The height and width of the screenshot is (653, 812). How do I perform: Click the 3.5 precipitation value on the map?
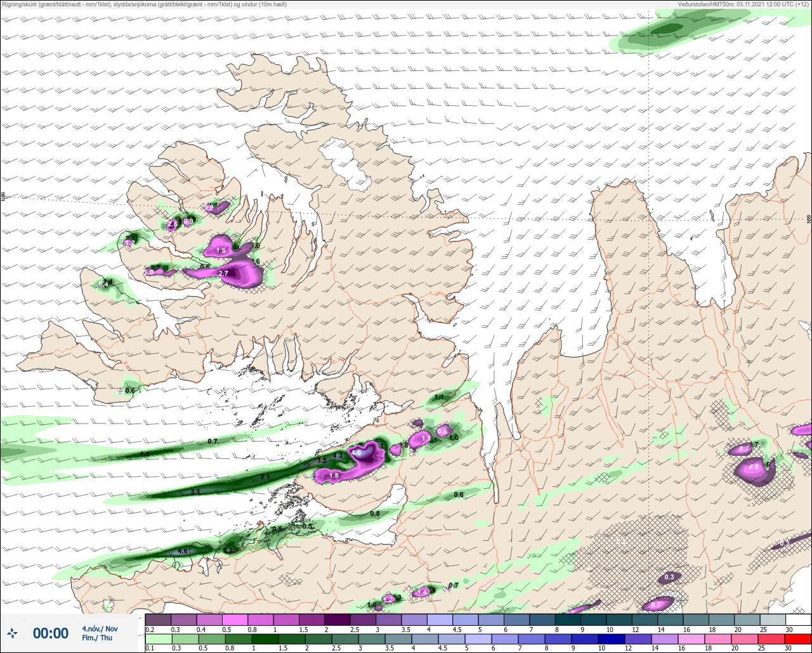(x=322, y=460)
